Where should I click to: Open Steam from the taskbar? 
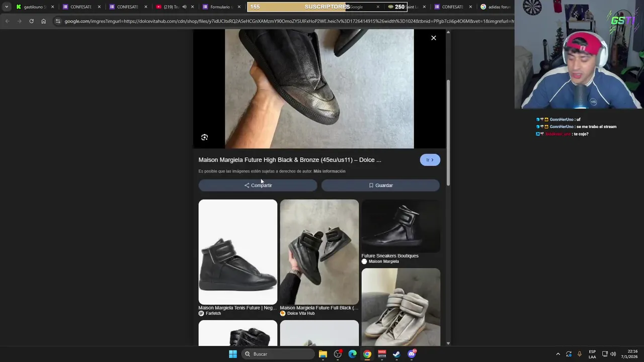(396, 354)
